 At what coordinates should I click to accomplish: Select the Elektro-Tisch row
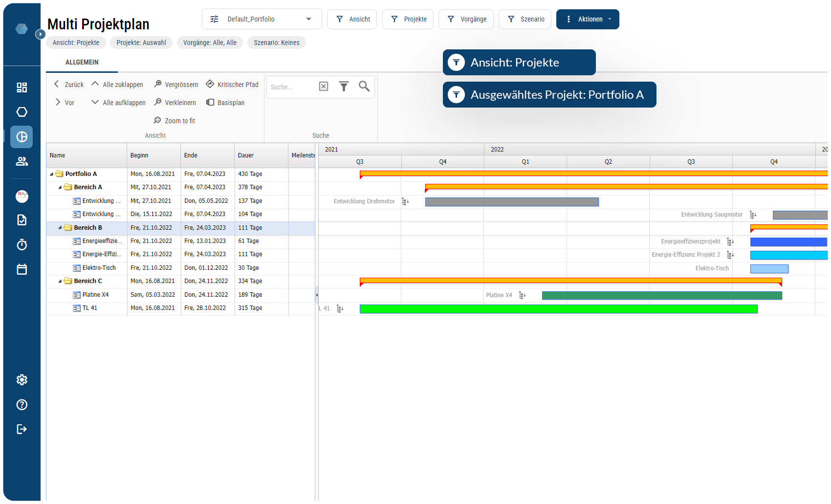point(180,268)
